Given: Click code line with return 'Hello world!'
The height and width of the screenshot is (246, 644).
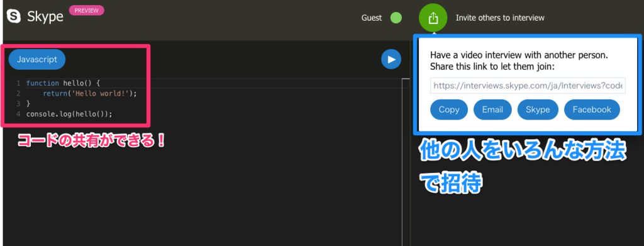Looking at the screenshot, I should 89,94.
